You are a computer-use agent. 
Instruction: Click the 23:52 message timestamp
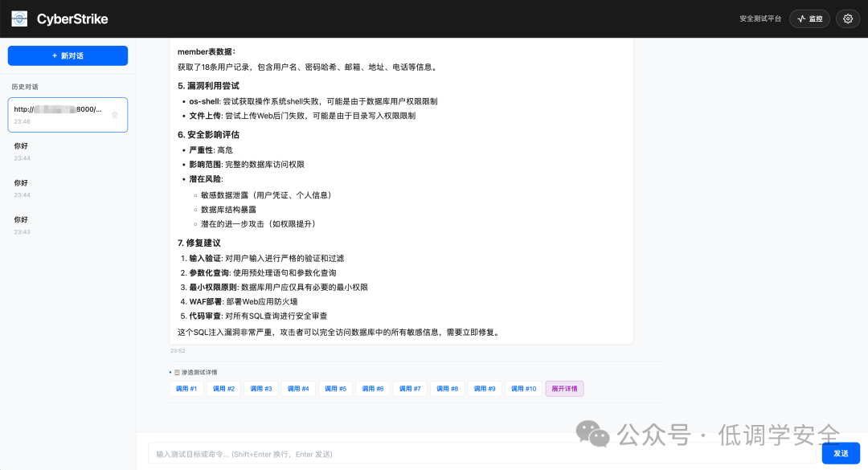(x=178, y=351)
